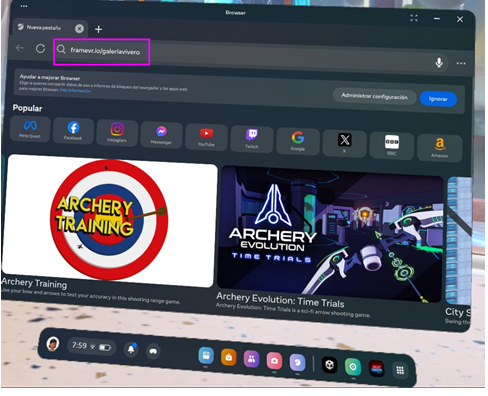Add a new tab with plus
488x396 pixels.
pos(98,29)
